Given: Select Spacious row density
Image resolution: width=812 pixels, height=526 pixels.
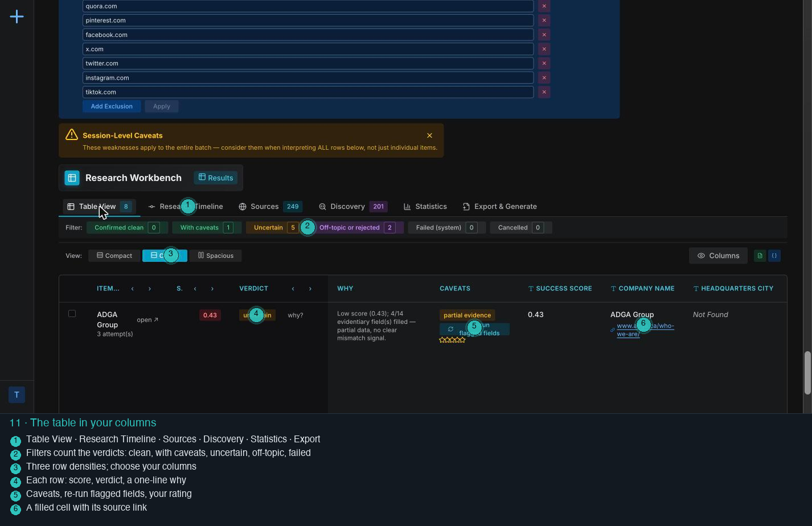Looking at the screenshot, I should point(216,256).
